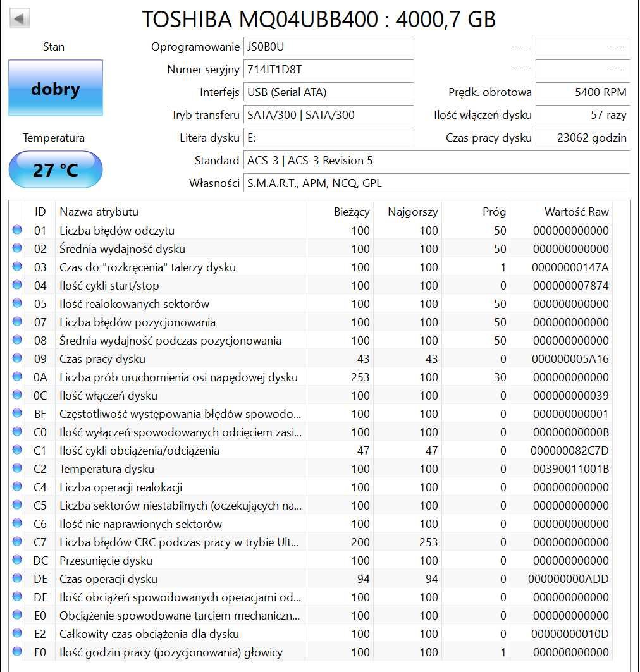This screenshot has height=672, width=640.
Task: Click the status dot for attribute 03
Action: click(x=17, y=267)
